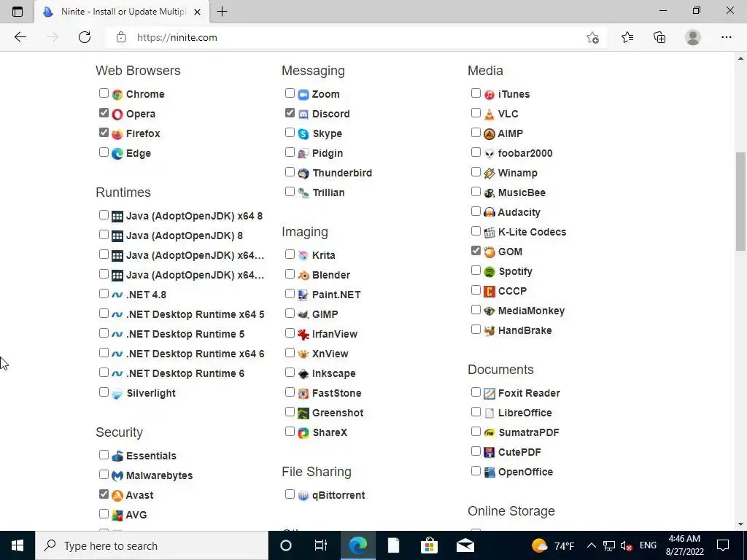Click the taskbar search box

pos(152,545)
